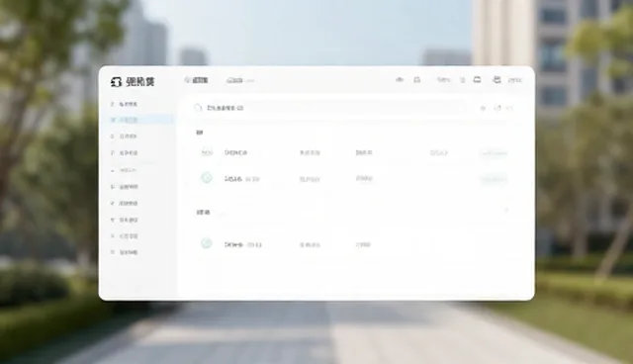
Task: Select the bold active header tab
Action: point(196,80)
